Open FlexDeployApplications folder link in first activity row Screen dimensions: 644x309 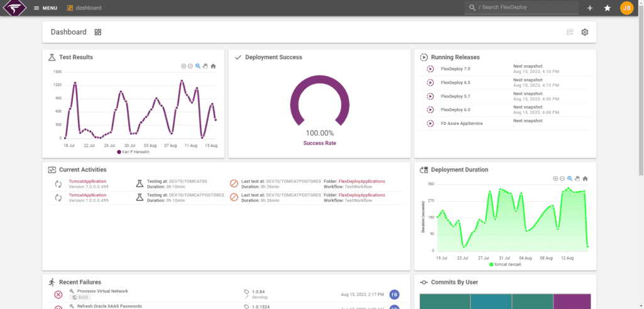coord(362,181)
